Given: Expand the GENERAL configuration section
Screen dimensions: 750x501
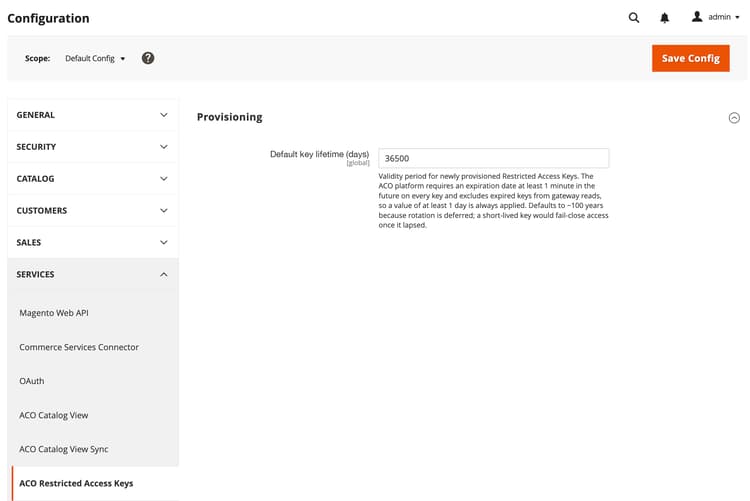Looking at the screenshot, I should coord(93,115).
